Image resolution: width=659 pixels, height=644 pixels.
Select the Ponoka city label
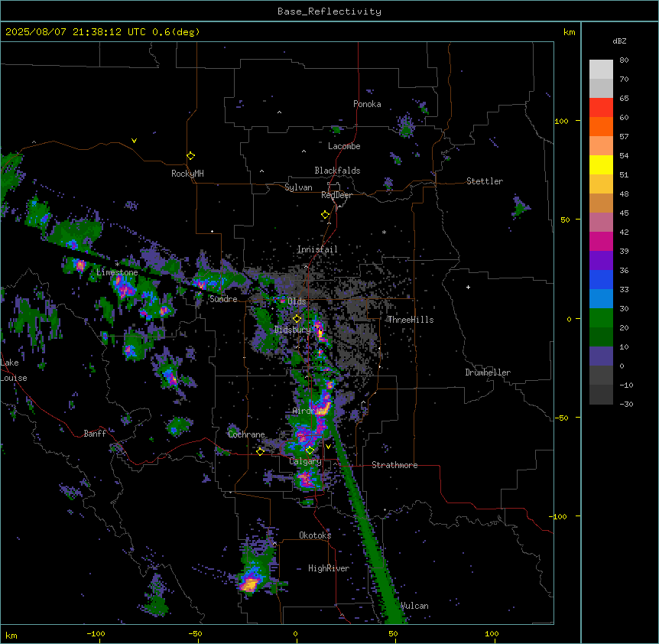[367, 104]
